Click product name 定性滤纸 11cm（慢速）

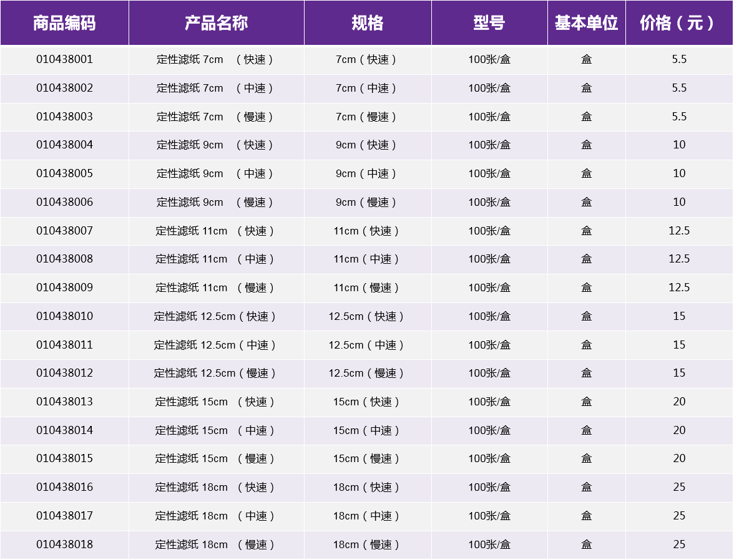click(215, 287)
